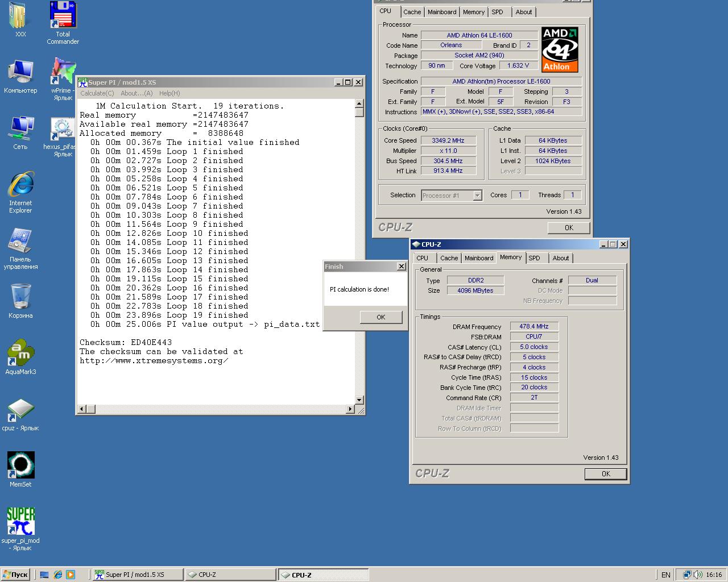This screenshot has width=728, height=582.
Task: Select the Компьютер desktop icon
Action: (x=20, y=76)
